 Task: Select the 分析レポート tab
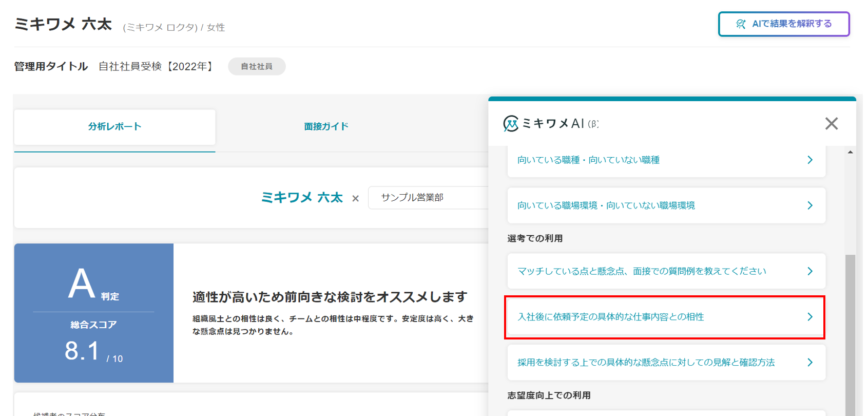114,126
